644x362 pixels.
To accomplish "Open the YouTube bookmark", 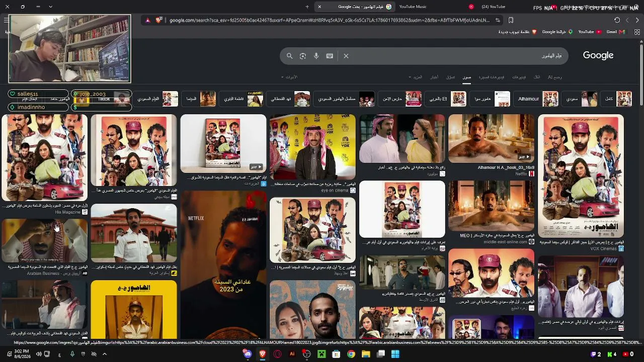I will 589,32.
